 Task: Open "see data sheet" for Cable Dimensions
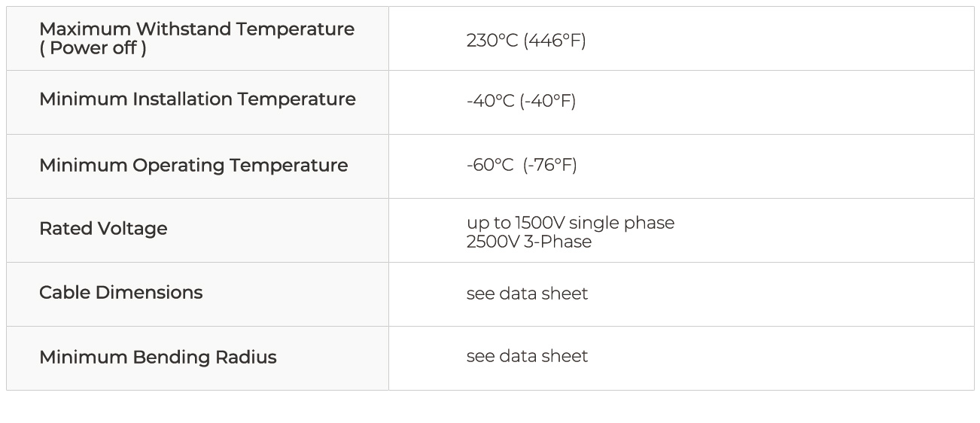pyautogui.click(x=527, y=294)
